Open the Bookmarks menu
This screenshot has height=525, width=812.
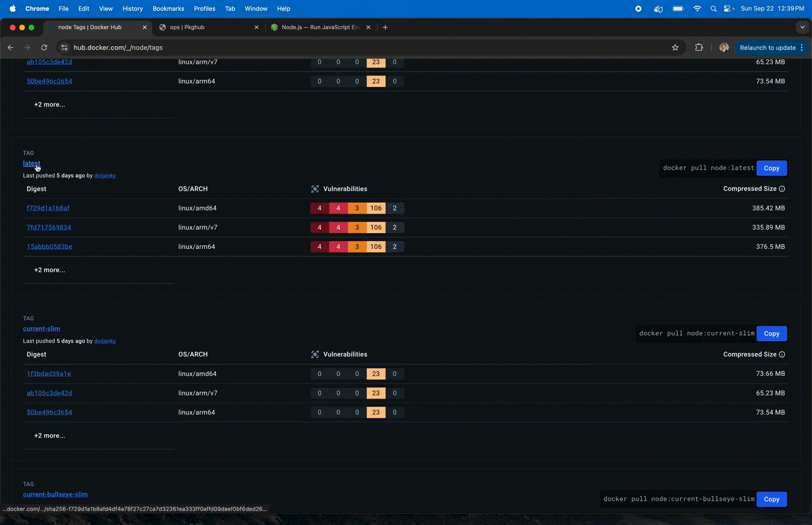click(x=168, y=8)
